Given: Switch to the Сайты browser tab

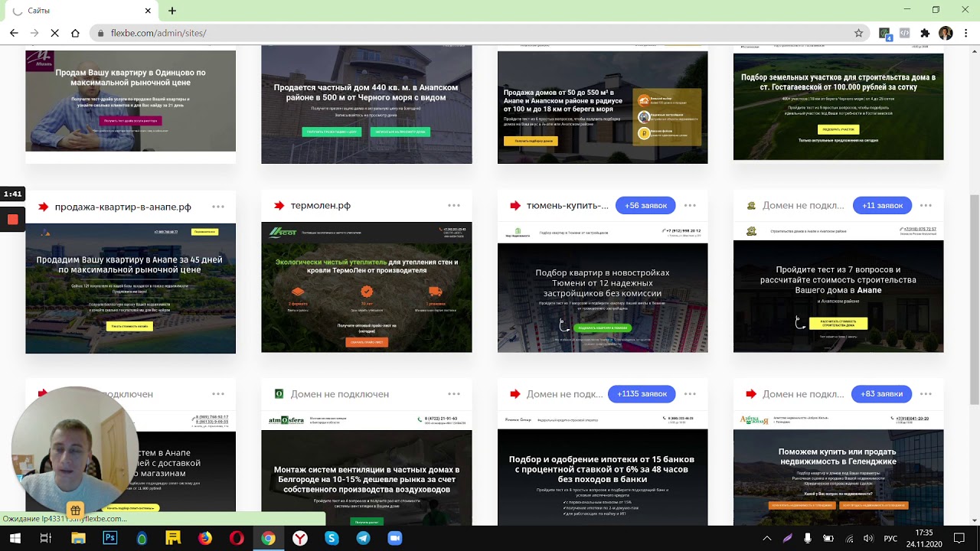Looking at the screenshot, I should [77, 11].
